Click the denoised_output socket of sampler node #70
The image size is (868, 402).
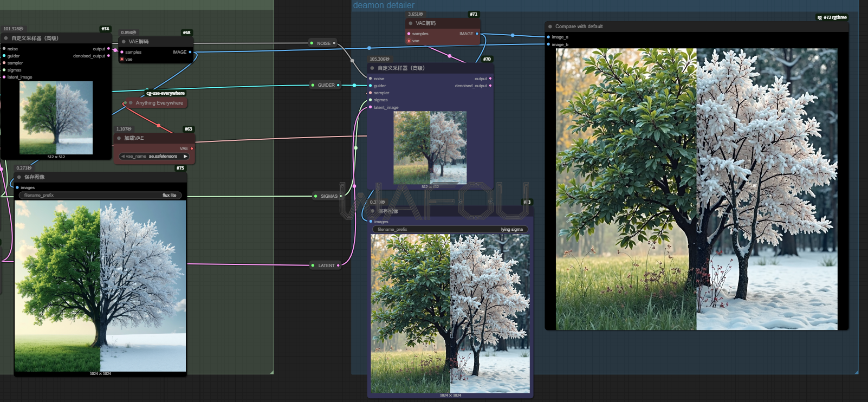pos(490,86)
